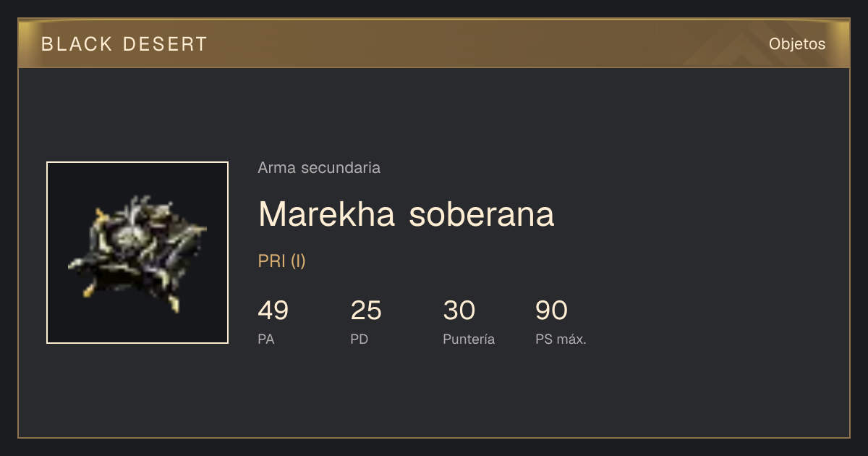
Task: Click the 90 PS máx. value
Action: coord(551,311)
